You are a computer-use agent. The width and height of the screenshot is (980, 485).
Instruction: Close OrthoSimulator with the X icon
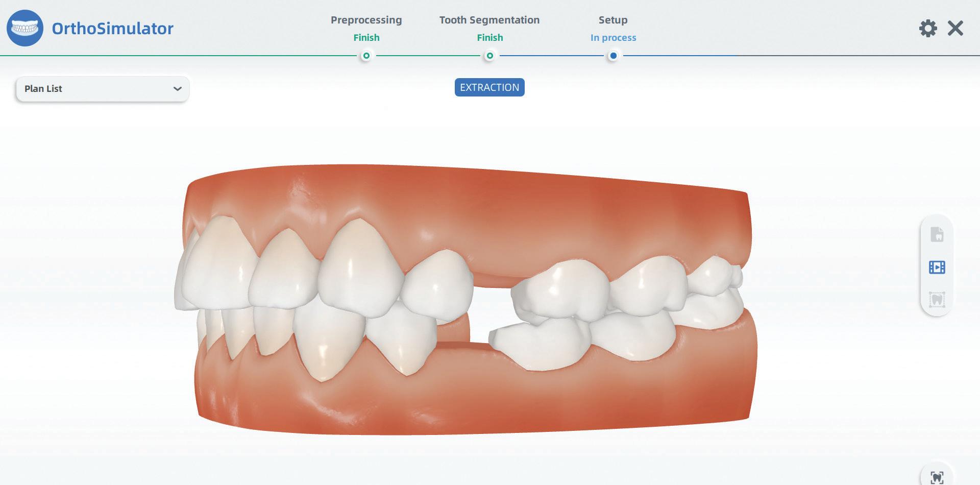tap(955, 28)
